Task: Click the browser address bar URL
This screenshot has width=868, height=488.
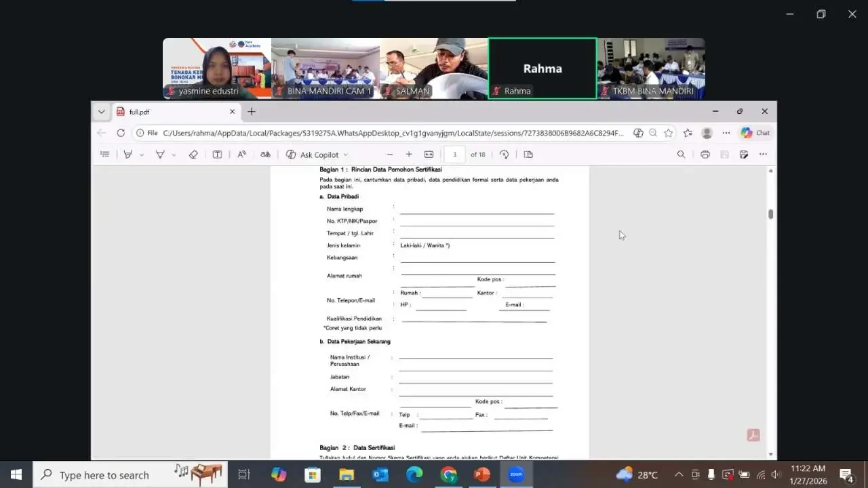Action: click(393, 133)
